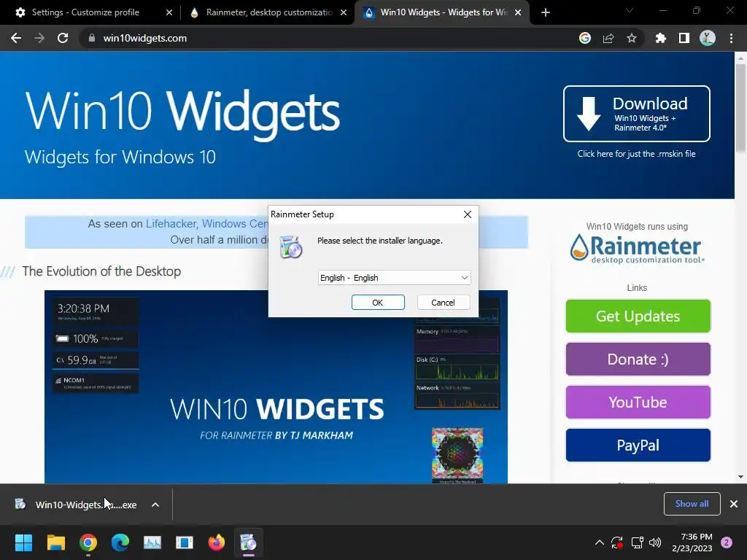Open the installer language dropdown

tap(395, 278)
